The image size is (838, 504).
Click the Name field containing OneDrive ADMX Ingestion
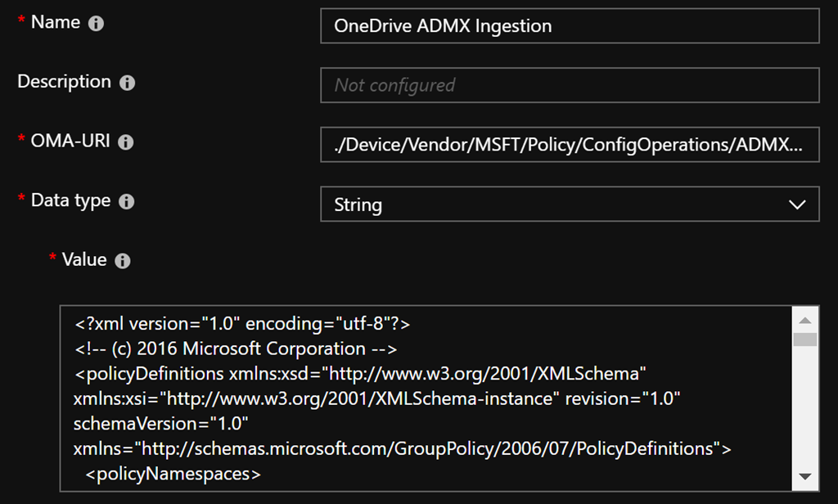(x=570, y=25)
